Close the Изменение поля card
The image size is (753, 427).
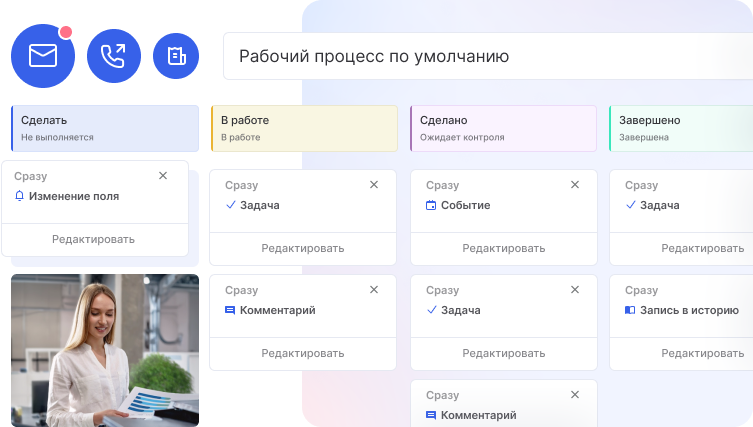163,175
